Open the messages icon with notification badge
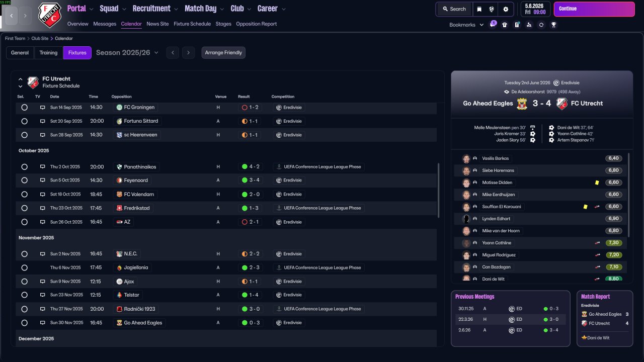The image size is (644, 362). (493, 25)
